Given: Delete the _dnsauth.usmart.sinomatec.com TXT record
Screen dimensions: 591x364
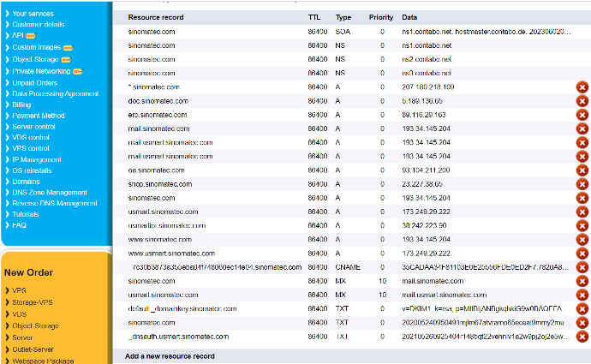Looking at the screenshot, I should click(x=582, y=337).
